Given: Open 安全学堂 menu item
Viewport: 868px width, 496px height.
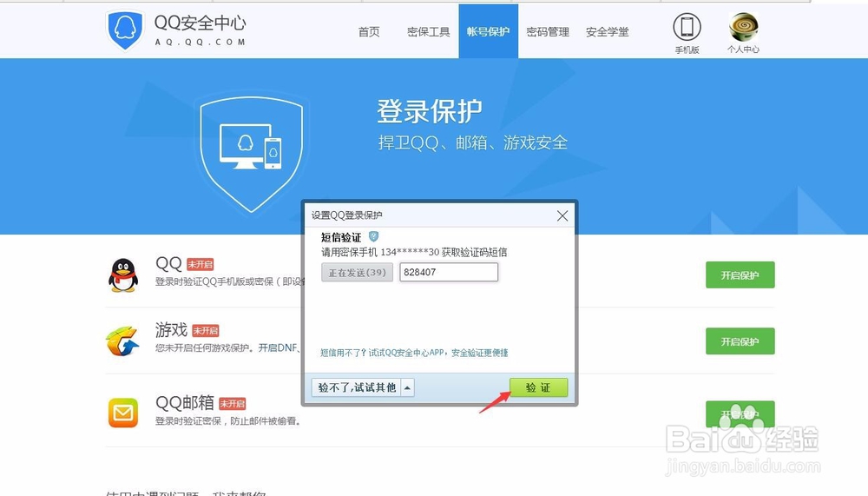Looking at the screenshot, I should [x=608, y=31].
